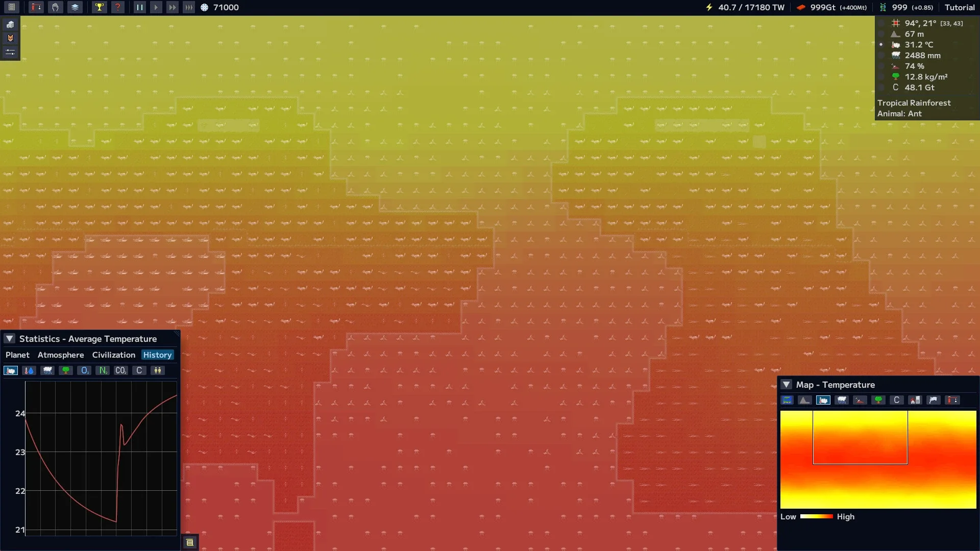
Task: Show the rainfall map layer in Map panel
Action: [842, 400]
